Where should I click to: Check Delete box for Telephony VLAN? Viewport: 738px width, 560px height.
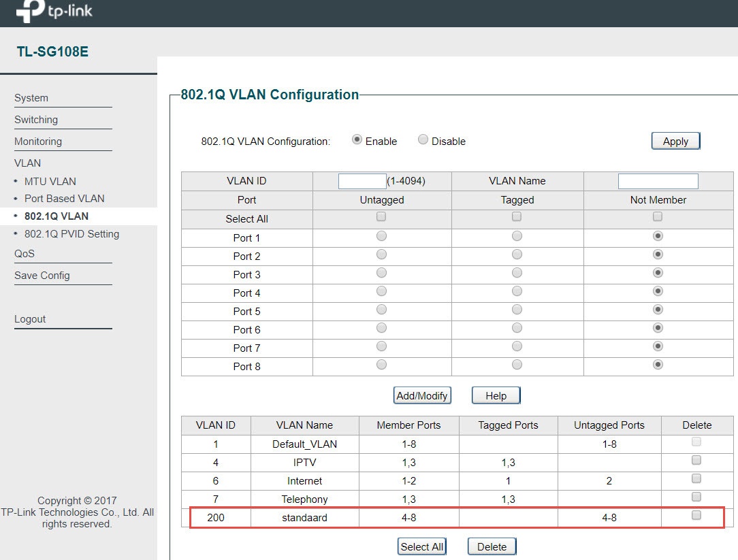pos(696,497)
